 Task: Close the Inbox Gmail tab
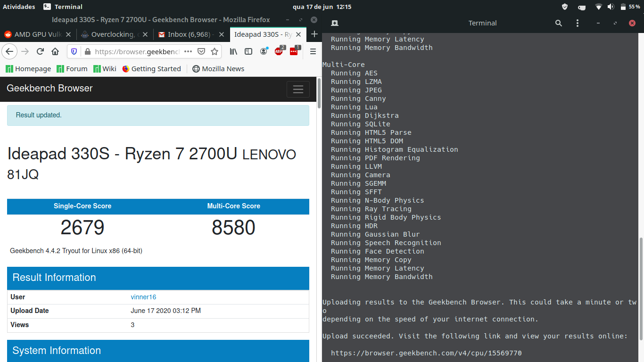click(x=222, y=34)
